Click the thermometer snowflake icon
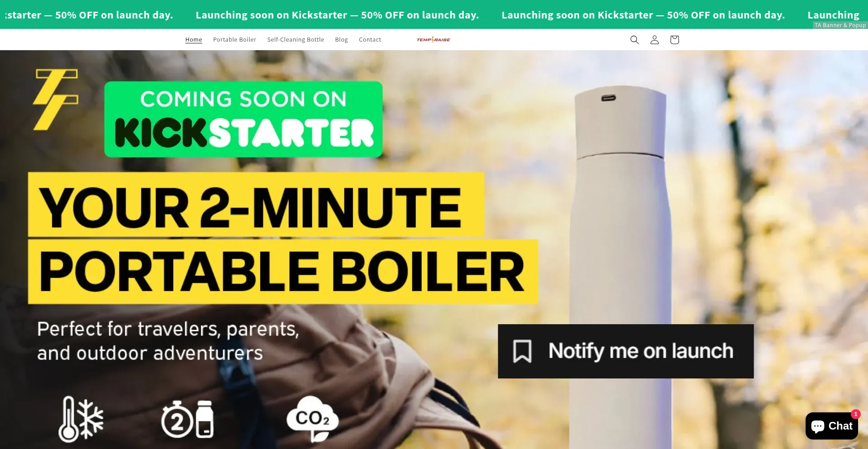Viewport: 868px width, 449px height. point(81,419)
